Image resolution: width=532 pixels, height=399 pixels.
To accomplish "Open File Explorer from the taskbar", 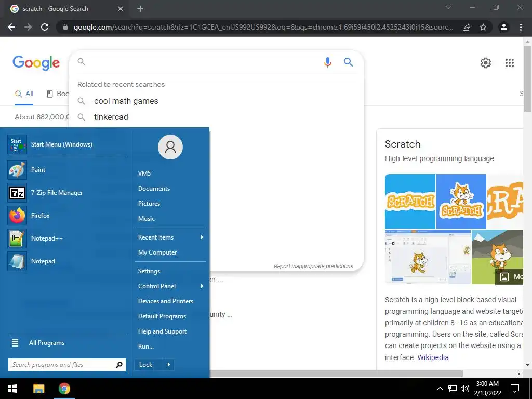I will point(38,389).
